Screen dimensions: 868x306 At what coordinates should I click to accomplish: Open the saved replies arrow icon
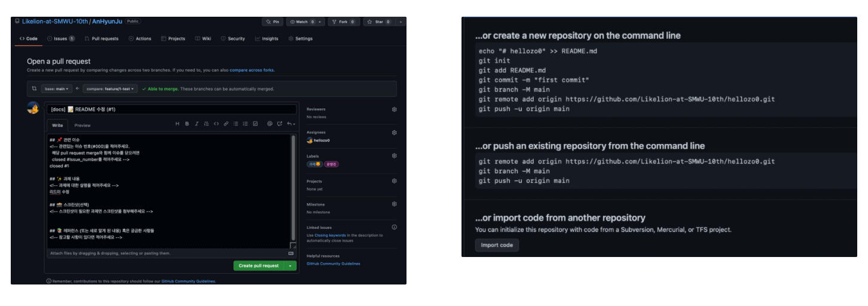tap(290, 124)
